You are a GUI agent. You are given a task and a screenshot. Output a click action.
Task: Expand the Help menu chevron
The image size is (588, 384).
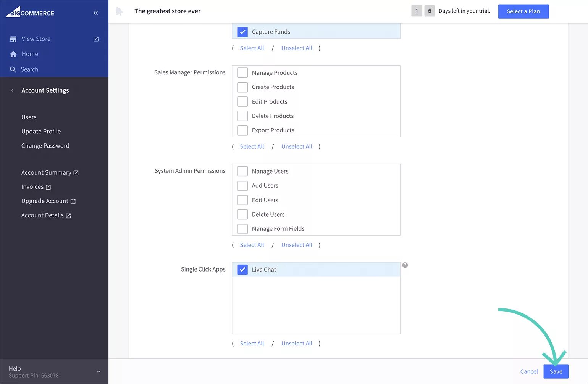[99, 371]
